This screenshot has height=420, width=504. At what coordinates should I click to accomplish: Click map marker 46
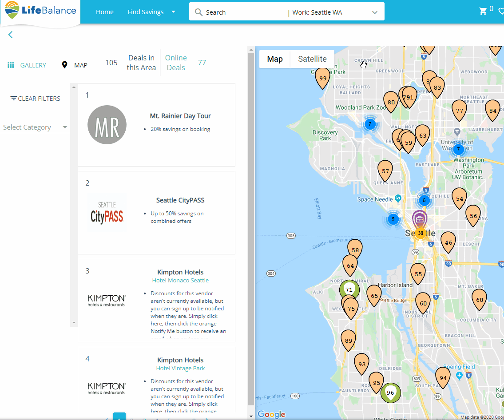point(448,242)
